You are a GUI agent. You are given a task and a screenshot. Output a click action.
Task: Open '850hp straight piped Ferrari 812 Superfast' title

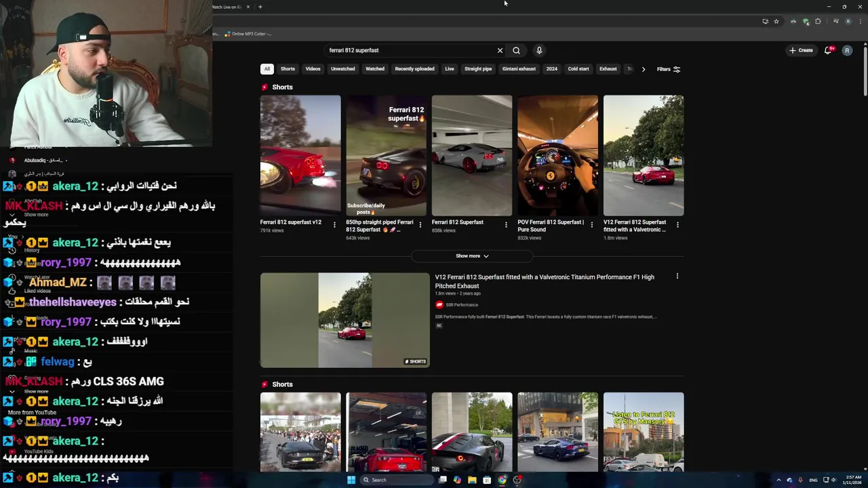380,226
